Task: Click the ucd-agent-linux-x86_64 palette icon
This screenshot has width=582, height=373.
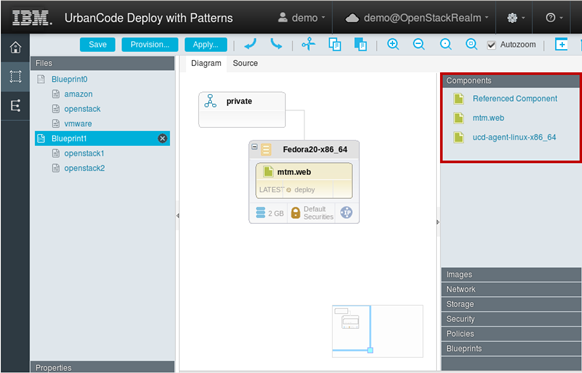Action: [459, 137]
